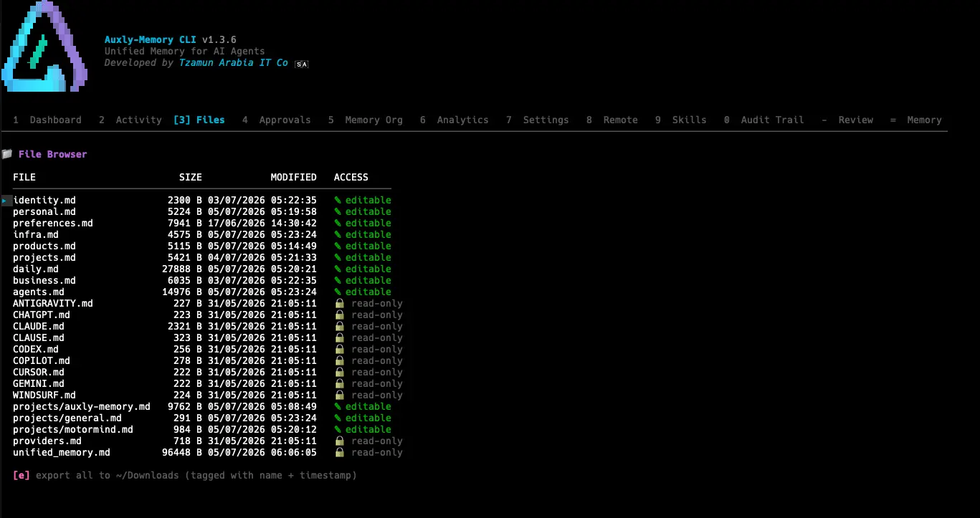
Task: Click the 96448 B size value
Action: (182, 452)
